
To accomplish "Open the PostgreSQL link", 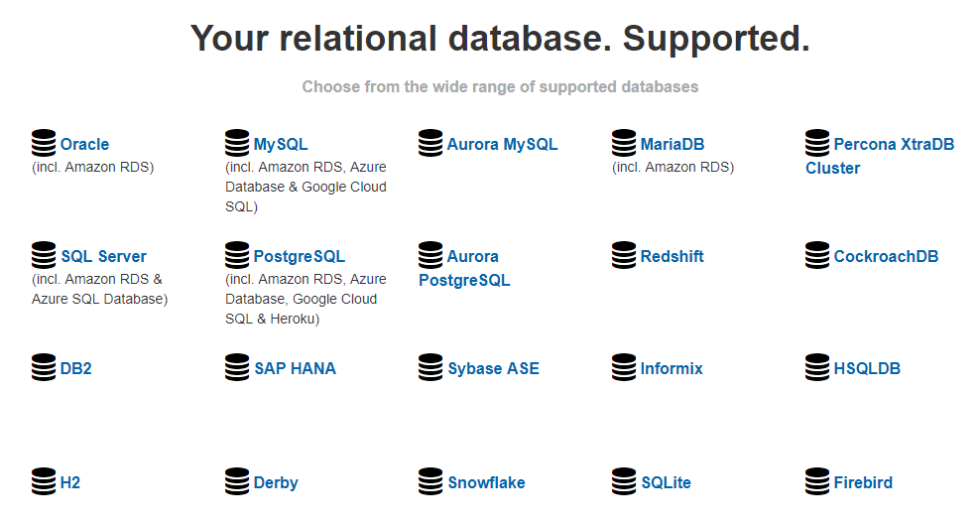I will coord(299,257).
